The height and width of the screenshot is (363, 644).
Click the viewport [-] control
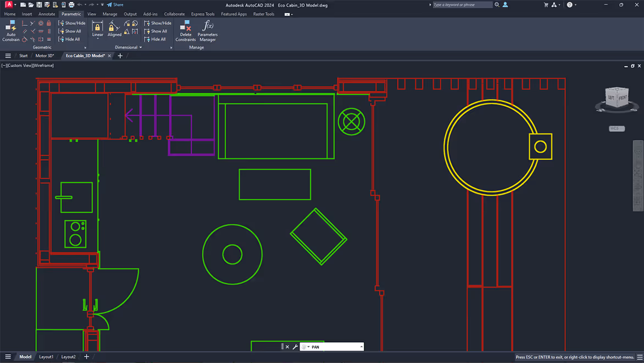(x=4, y=65)
